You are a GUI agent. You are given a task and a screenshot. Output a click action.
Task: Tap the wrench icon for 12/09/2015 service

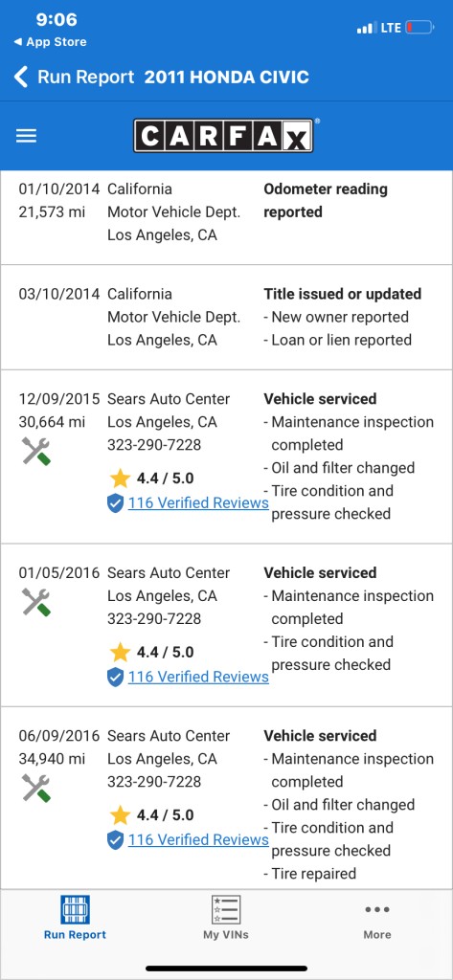[x=35, y=452]
